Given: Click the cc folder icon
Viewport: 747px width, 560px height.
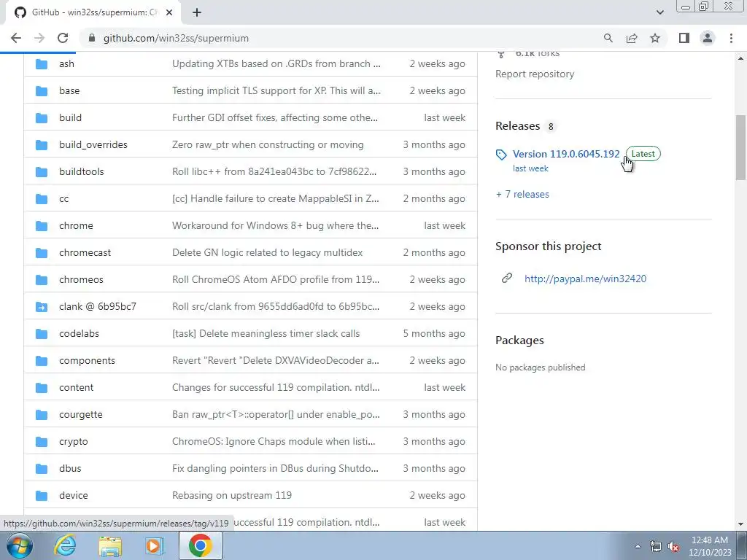Looking at the screenshot, I should pos(42,198).
